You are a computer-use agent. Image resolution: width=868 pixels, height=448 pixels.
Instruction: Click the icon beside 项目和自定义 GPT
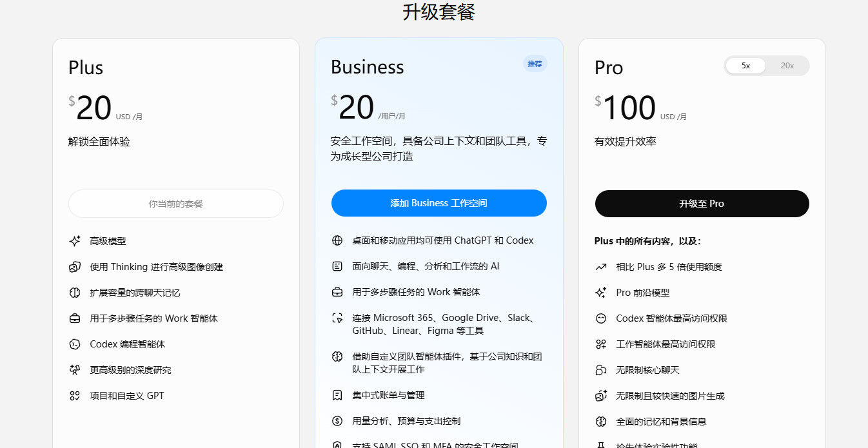pos(75,396)
